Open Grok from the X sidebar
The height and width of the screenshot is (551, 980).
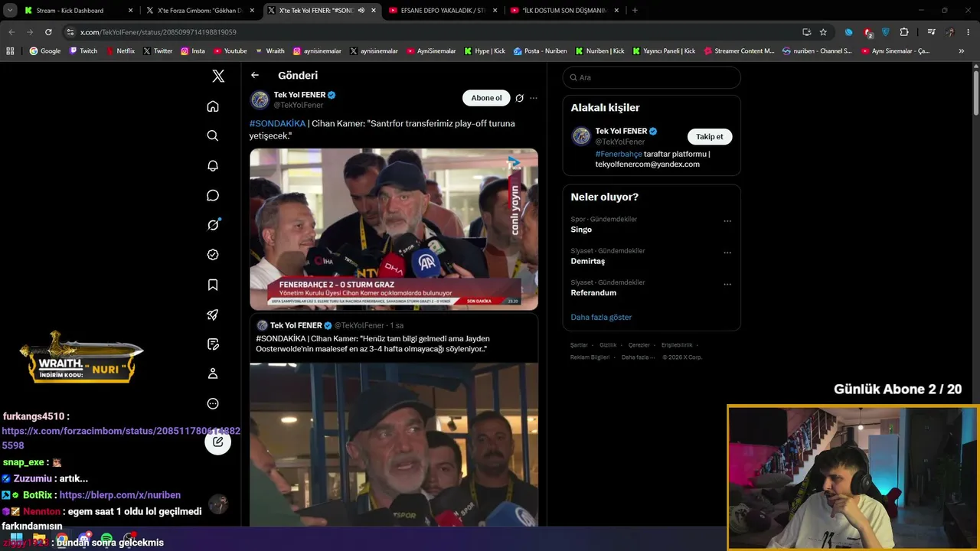(x=213, y=225)
